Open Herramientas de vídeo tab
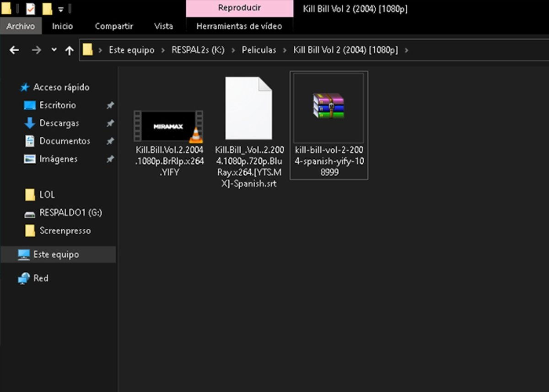The width and height of the screenshot is (549, 392). pos(239,26)
